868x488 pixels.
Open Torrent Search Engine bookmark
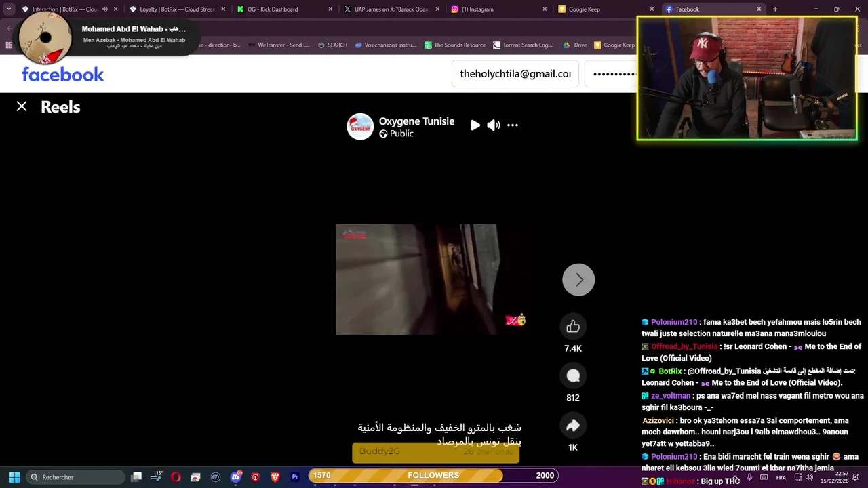click(524, 45)
